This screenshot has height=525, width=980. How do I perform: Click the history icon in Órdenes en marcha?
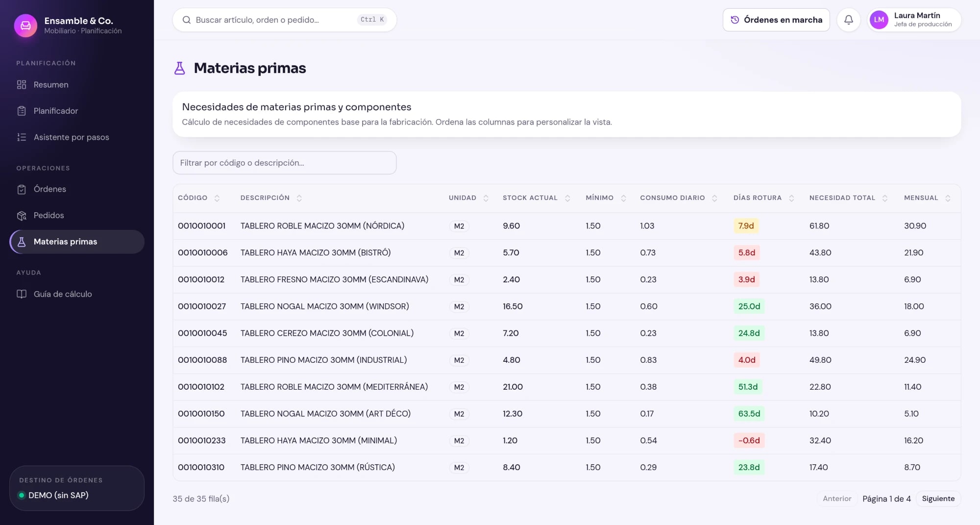[735, 20]
